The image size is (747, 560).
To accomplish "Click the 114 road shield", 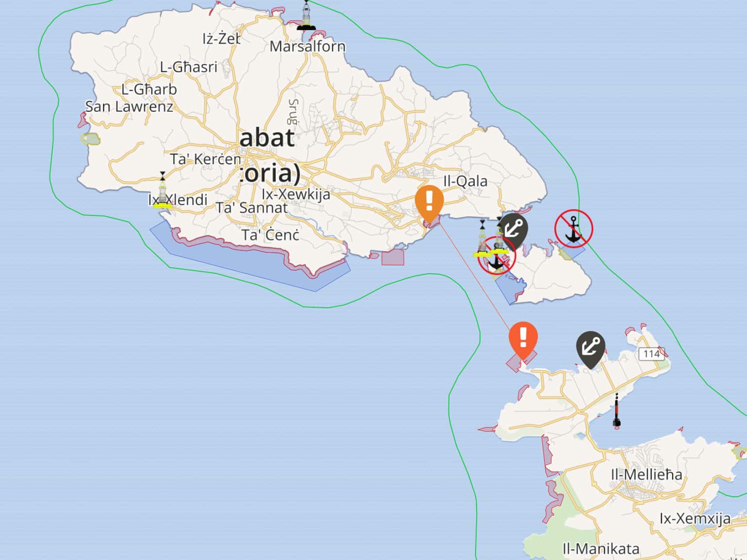I will 651,353.
